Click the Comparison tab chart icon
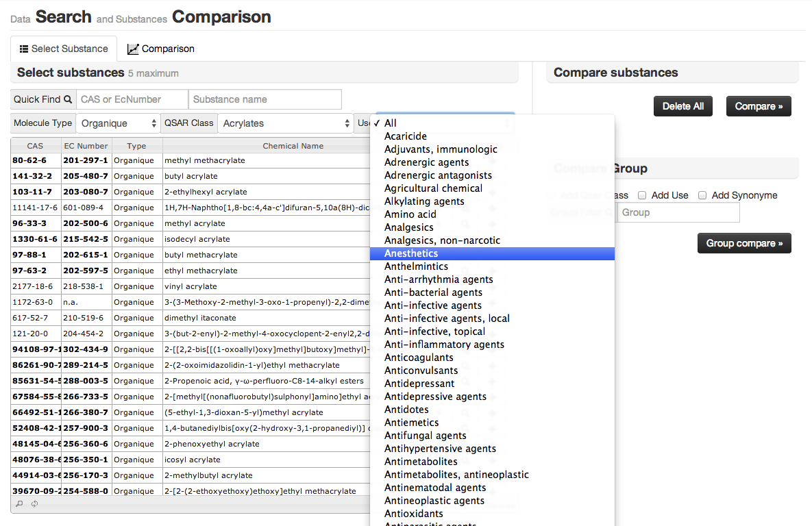 133,49
